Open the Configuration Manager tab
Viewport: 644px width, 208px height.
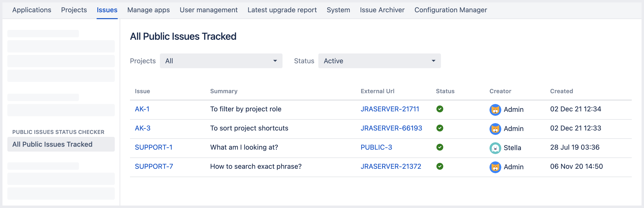(450, 10)
